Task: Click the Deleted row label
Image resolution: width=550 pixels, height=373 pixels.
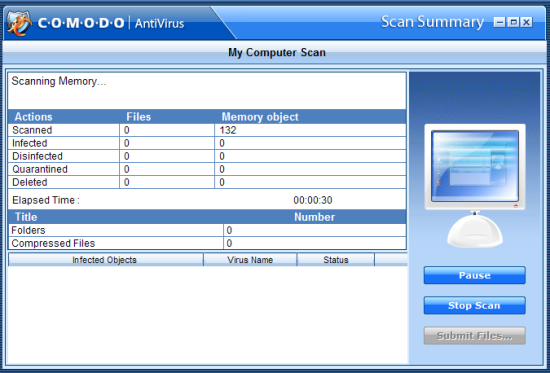Action: click(29, 182)
